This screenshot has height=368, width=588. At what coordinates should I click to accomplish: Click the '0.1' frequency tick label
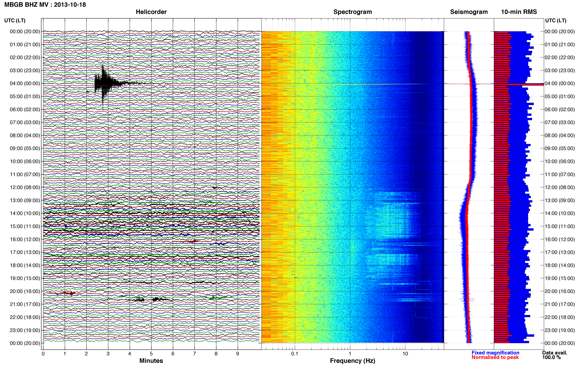(x=295, y=354)
